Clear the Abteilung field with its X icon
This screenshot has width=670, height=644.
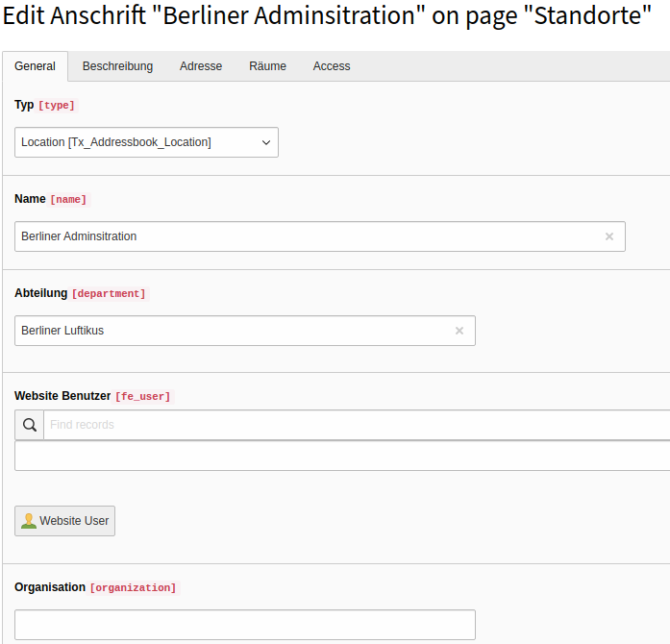[459, 331]
